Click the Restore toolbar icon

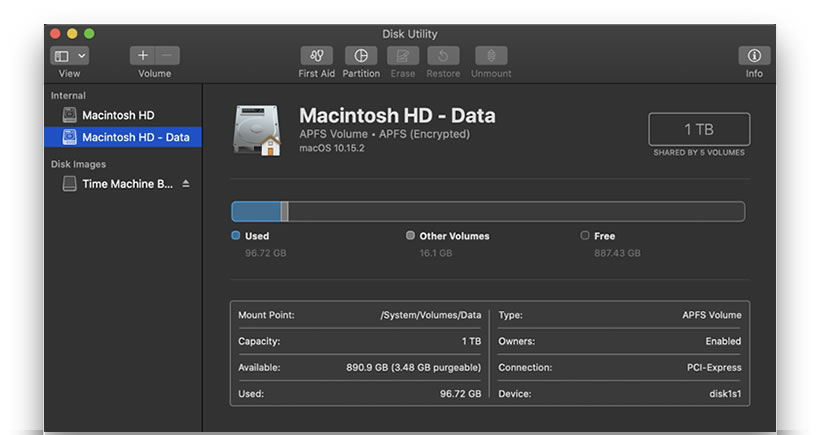pos(443,55)
